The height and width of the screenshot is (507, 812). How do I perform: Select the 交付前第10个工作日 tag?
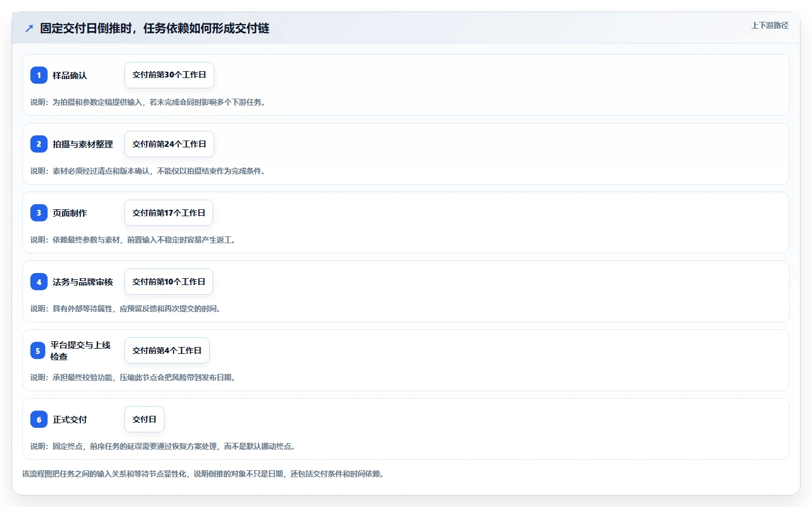168,282
